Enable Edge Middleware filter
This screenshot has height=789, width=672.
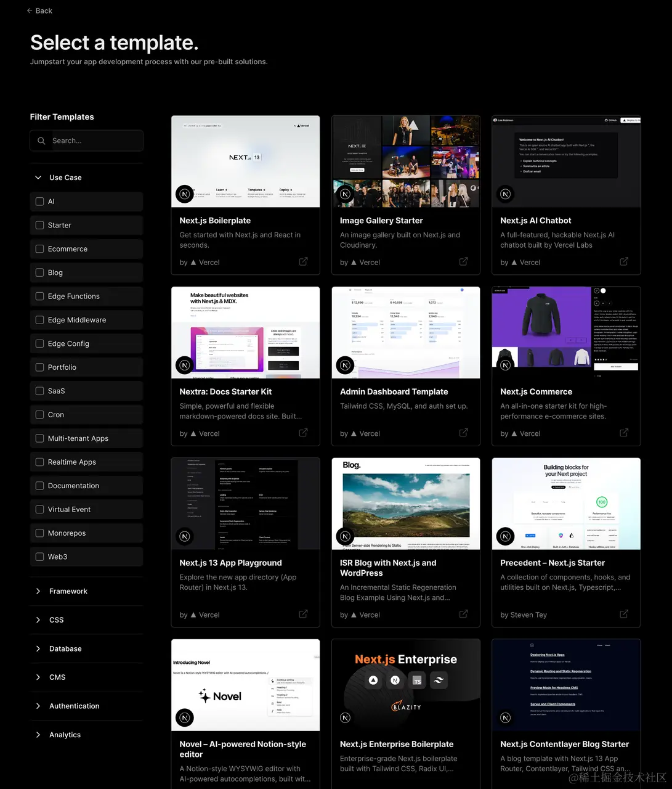(x=40, y=320)
